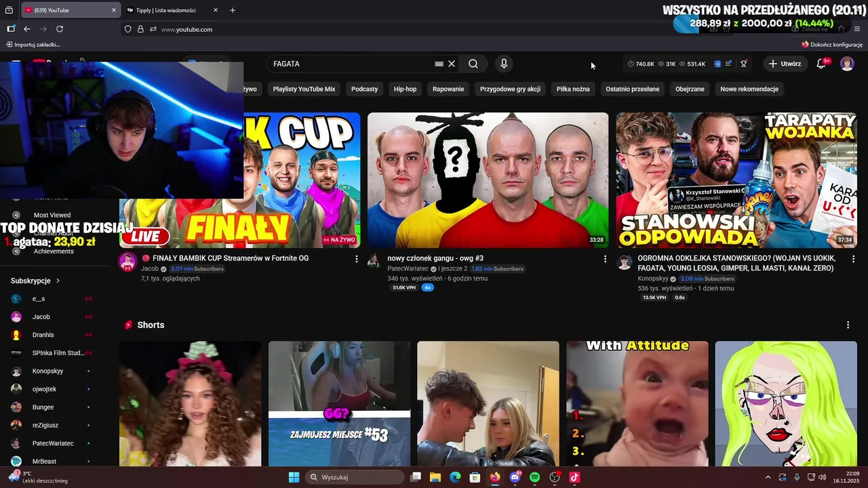Open the account avatar menu

847,64
